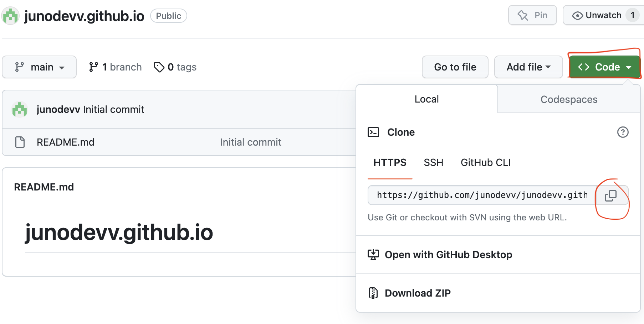Pin this repository with the Pin button
Image resolution: width=644 pixels, height=324 pixels.
[532, 15]
